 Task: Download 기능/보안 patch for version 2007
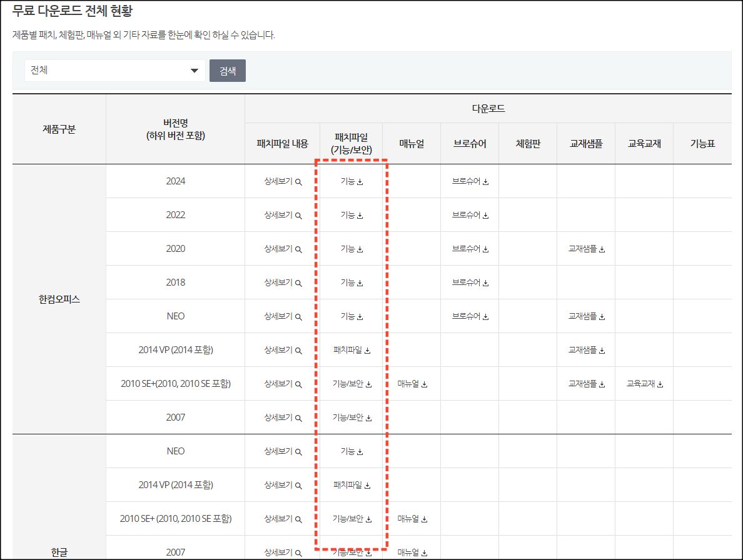point(351,417)
